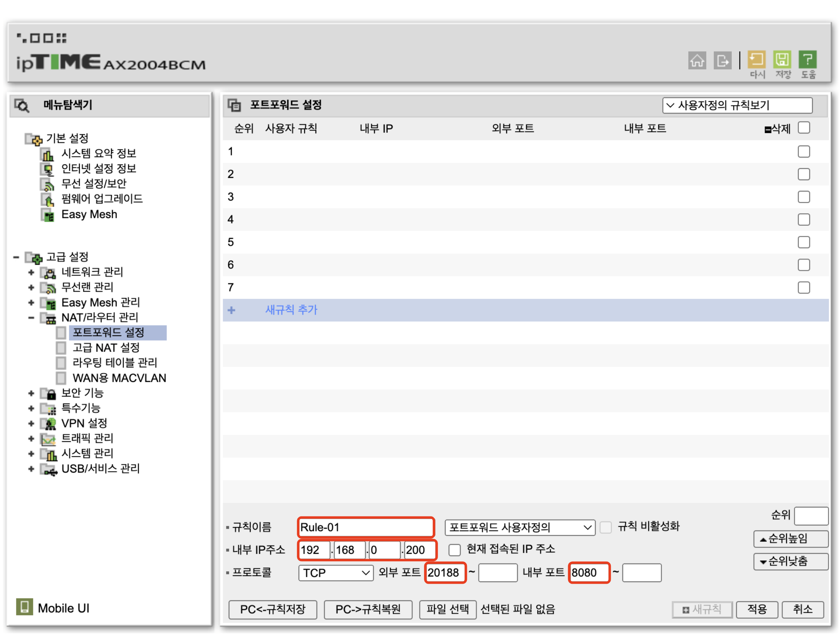Click the 순위높임 priority up button
This screenshot has height=634, width=840.
pyautogui.click(x=790, y=539)
